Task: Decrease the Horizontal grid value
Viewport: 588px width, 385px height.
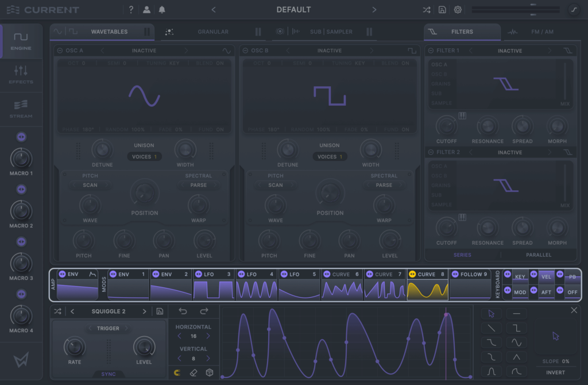Action: click(x=179, y=336)
